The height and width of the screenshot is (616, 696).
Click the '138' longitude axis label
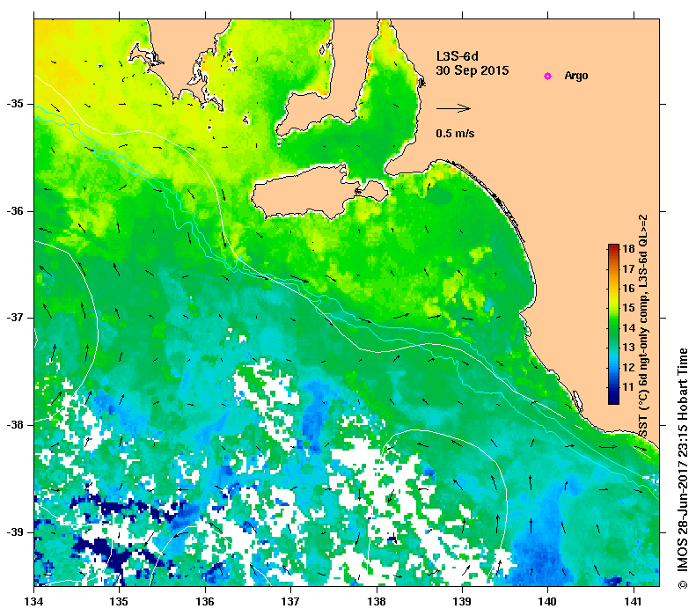coord(377,602)
